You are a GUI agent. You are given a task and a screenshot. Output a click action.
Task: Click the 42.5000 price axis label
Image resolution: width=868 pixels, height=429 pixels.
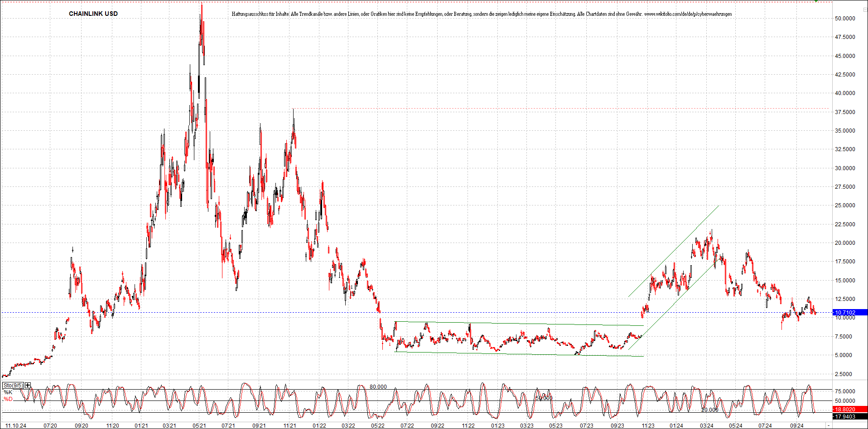coord(845,75)
